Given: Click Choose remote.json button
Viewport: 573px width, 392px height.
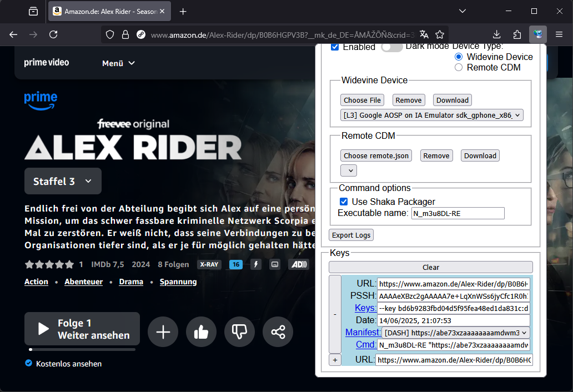Looking at the screenshot, I should pyautogui.click(x=376, y=155).
